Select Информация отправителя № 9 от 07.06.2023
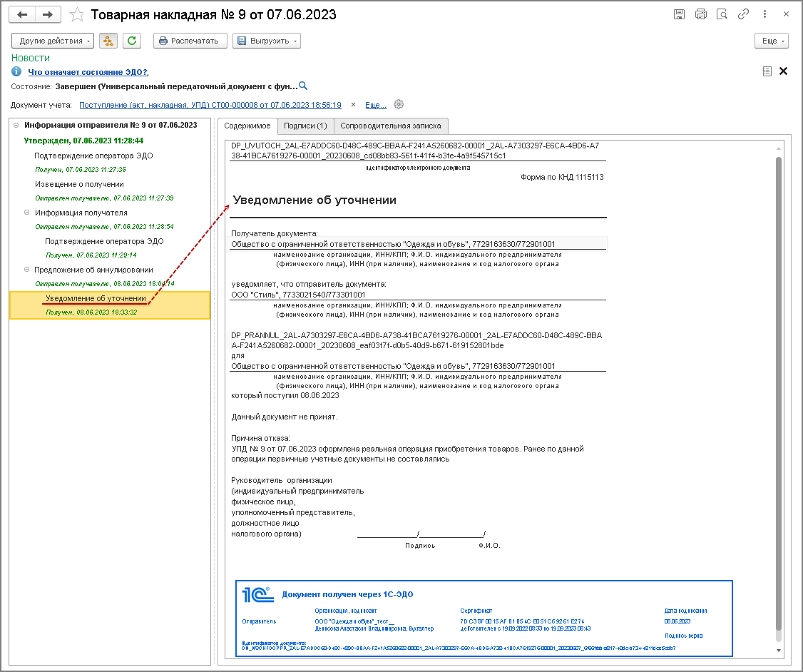Viewport: 803px width, 672px height. [x=111, y=125]
